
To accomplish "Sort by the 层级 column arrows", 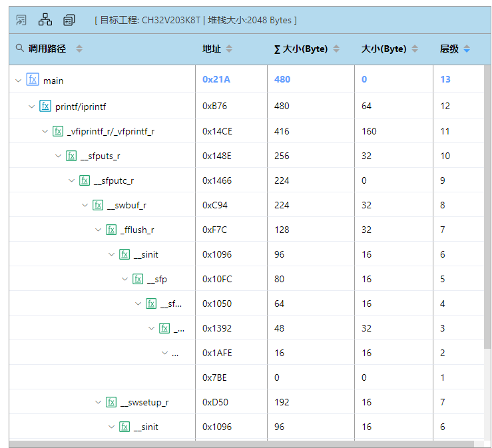I will [x=467, y=49].
